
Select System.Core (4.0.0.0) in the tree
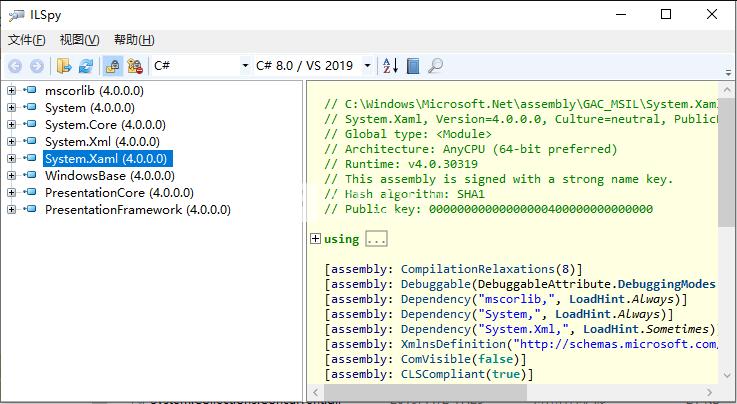click(x=95, y=125)
